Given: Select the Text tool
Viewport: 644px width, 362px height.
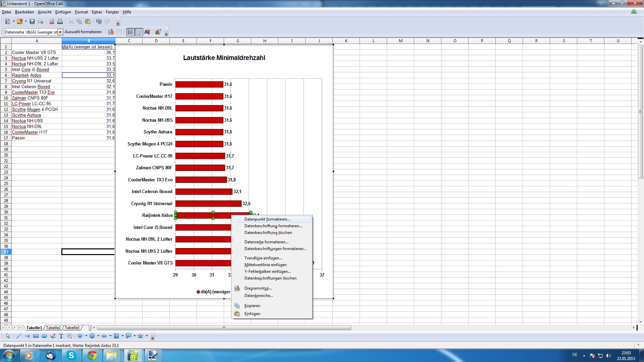Looking at the screenshot, I should click(x=61, y=336).
